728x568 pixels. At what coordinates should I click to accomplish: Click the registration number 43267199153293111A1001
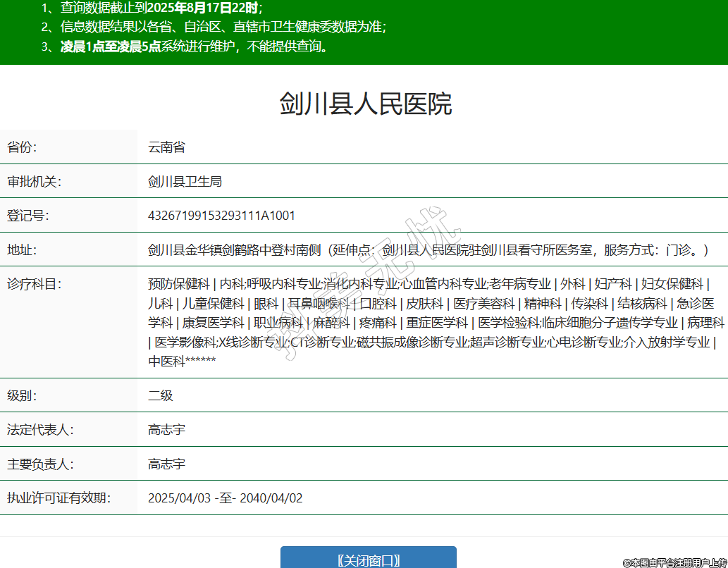click(221, 216)
